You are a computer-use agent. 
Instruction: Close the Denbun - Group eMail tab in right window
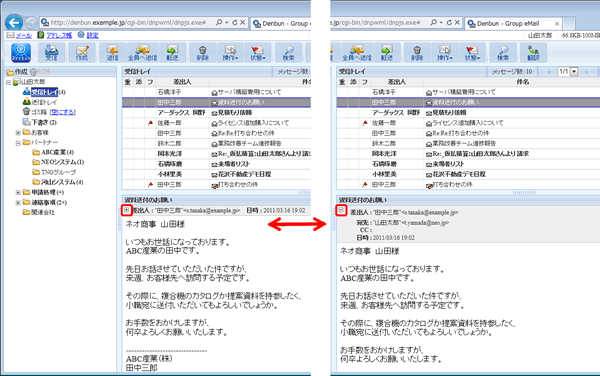coord(557,24)
